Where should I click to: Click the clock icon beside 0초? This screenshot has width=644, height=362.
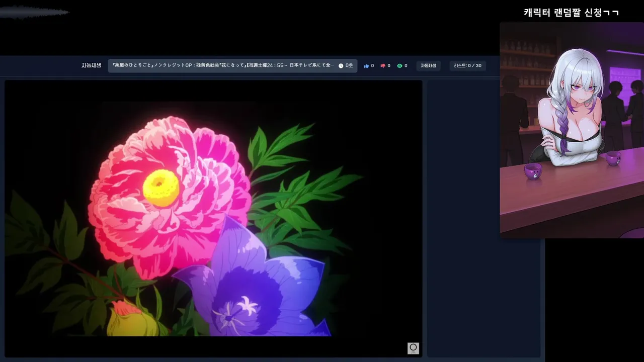pyautogui.click(x=341, y=66)
